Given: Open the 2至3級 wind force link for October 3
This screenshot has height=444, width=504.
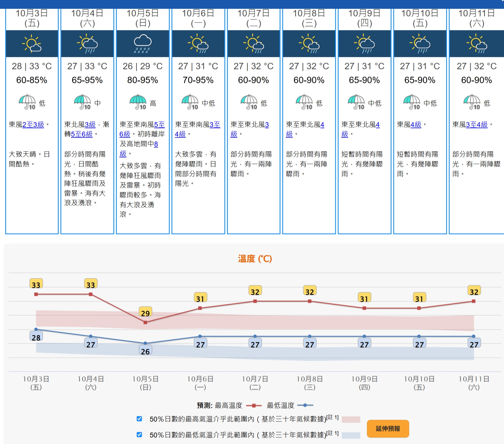Looking at the screenshot, I should click(x=33, y=125).
